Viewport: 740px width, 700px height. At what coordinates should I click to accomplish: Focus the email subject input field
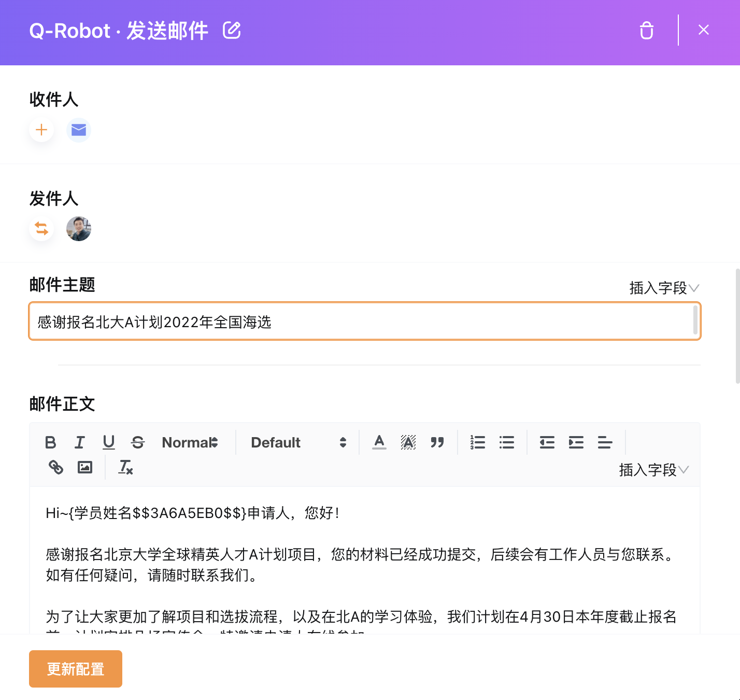[365, 321]
